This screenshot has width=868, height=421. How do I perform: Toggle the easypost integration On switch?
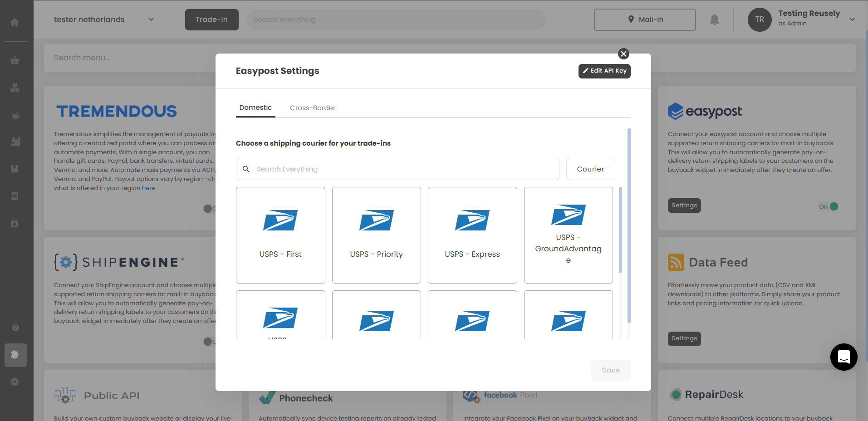(x=829, y=206)
